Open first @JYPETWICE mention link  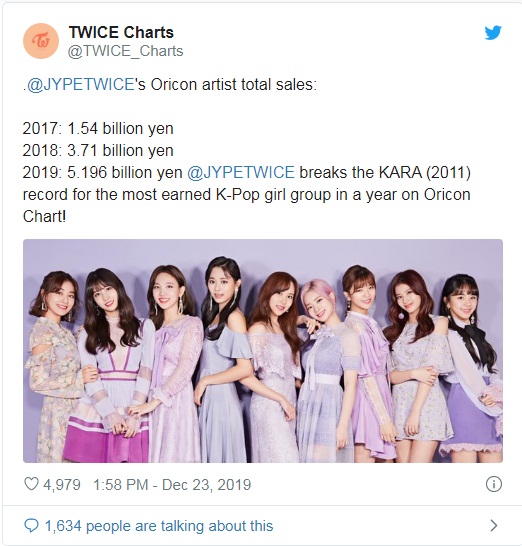click(x=80, y=85)
